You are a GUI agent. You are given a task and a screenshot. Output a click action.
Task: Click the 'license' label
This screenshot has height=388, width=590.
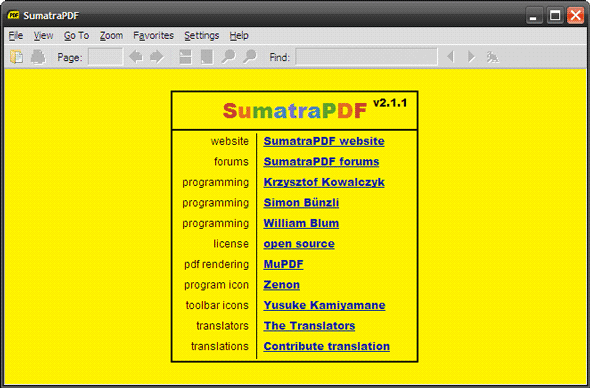pos(231,244)
